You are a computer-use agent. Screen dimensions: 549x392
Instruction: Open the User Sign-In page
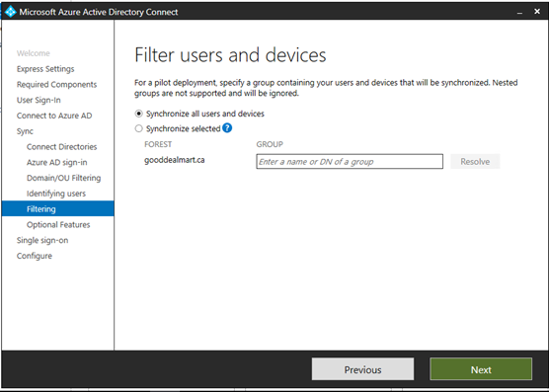[39, 100]
